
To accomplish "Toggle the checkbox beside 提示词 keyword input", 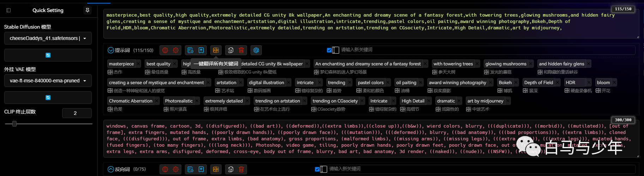I will [x=329, y=50].
